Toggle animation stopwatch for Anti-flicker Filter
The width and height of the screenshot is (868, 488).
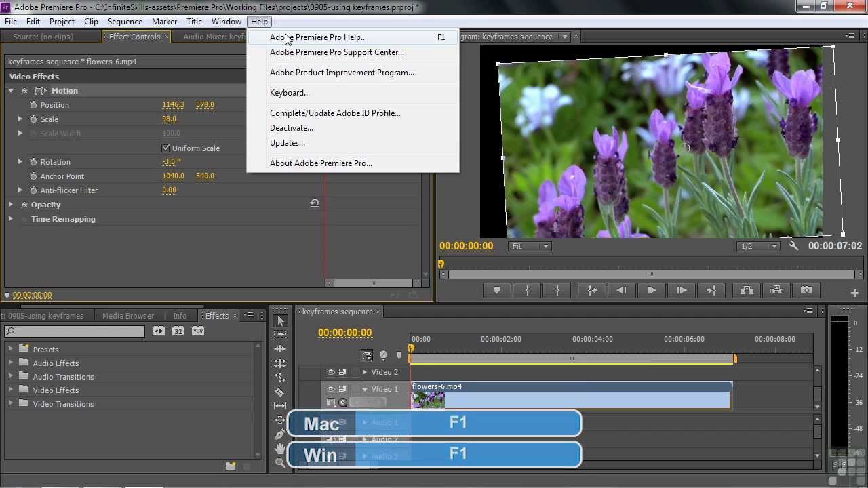tap(33, 190)
